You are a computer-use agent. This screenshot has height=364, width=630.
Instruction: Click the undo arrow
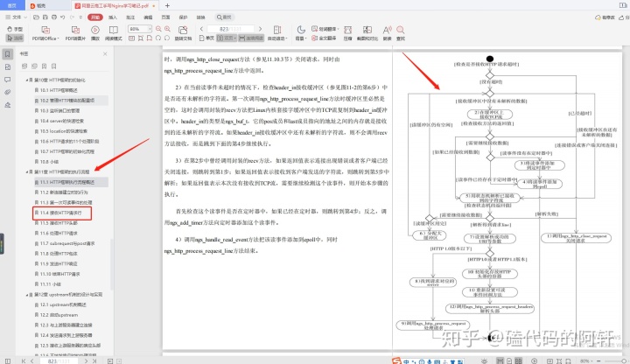(x=63, y=17)
